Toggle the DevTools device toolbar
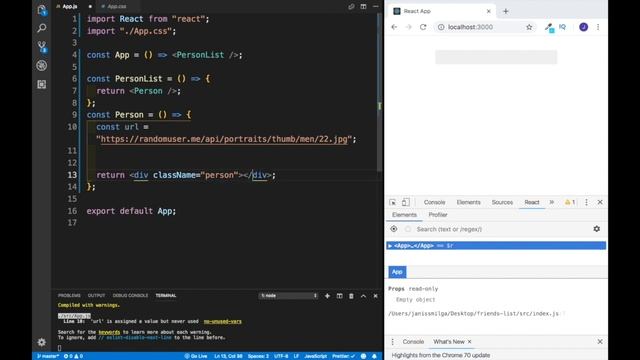640x360 pixels. (x=405, y=202)
